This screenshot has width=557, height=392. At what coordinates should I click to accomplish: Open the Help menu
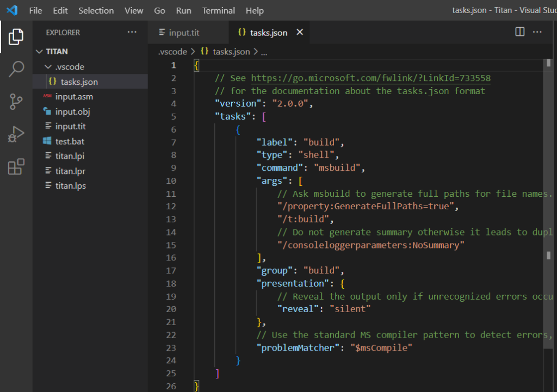[x=255, y=11]
